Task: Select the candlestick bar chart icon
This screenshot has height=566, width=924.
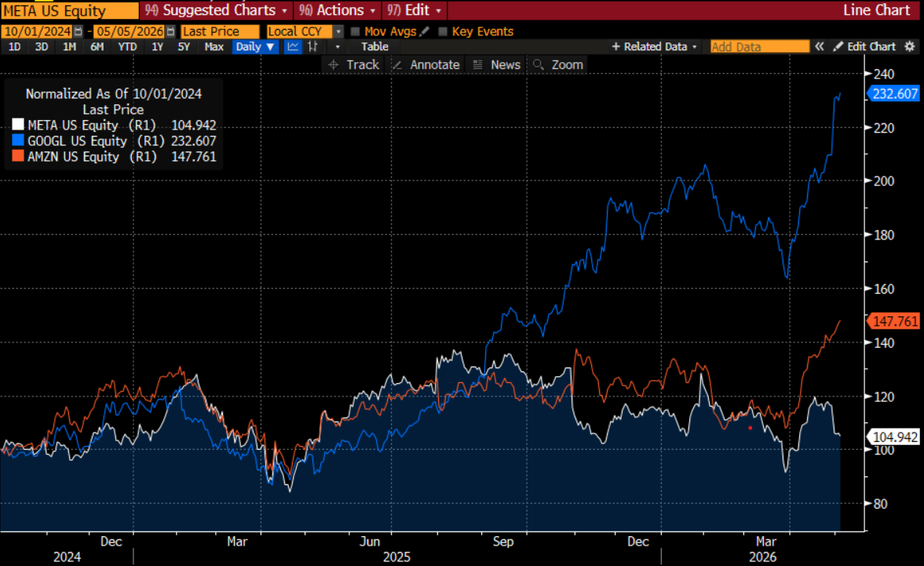Action: tap(313, 46)
